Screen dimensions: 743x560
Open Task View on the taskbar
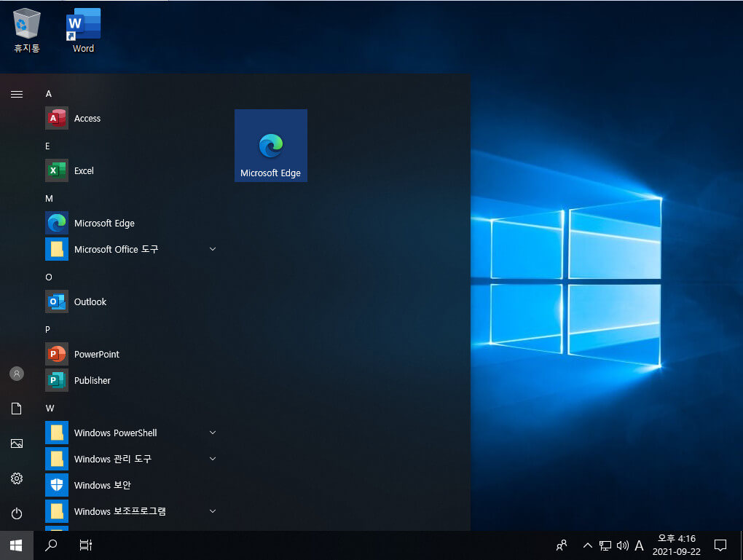point(86,545)
